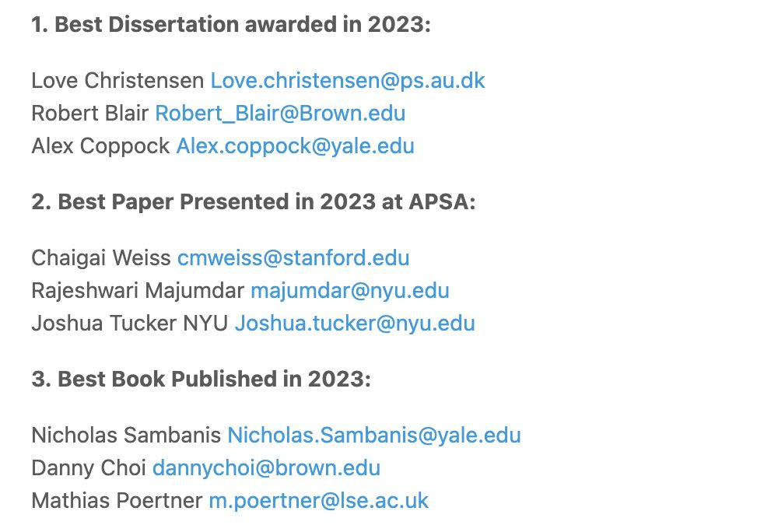Click Joshua.tucker@nyu.edu email address

[355, 324]
